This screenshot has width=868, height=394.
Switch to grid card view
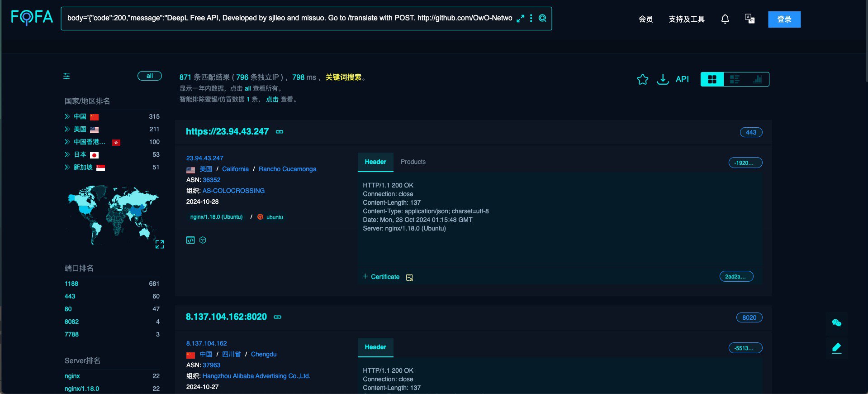click(x=712, y=79)
